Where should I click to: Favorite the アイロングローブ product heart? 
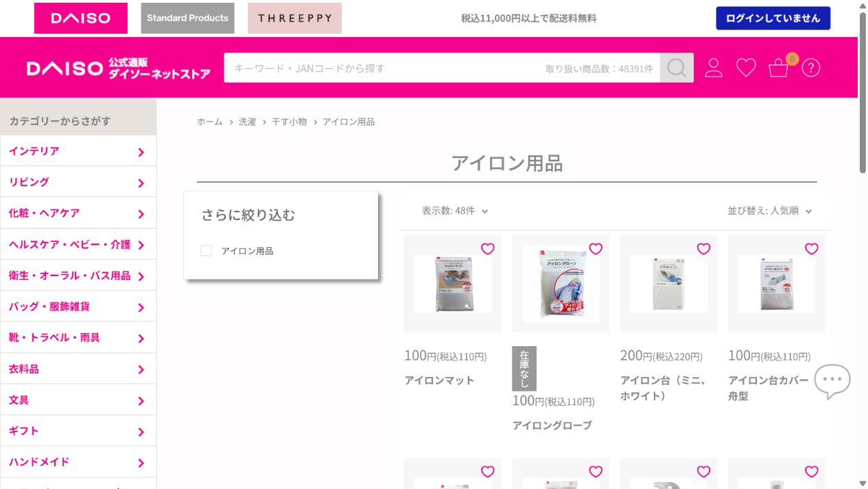point(596,249)
